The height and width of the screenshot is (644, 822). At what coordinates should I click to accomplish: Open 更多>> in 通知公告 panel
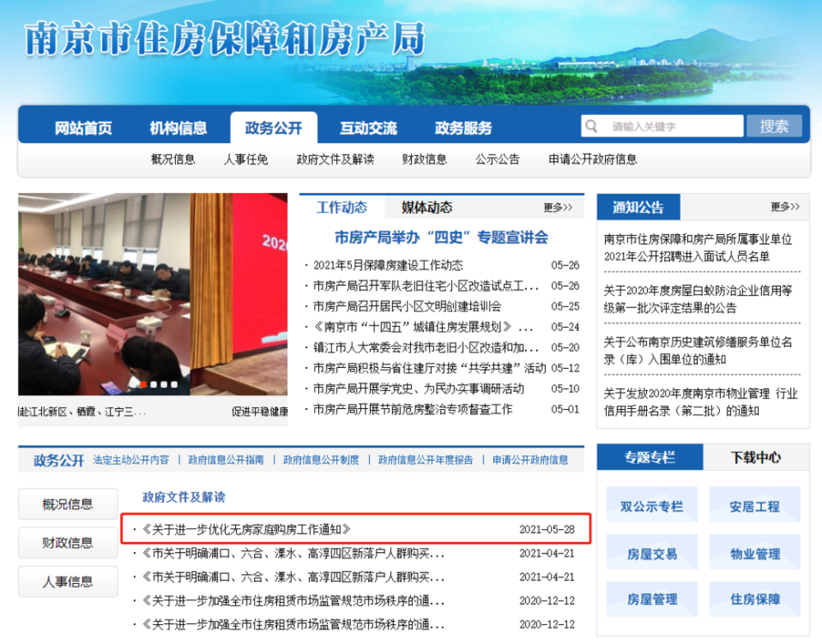click(x=785, y=207)
